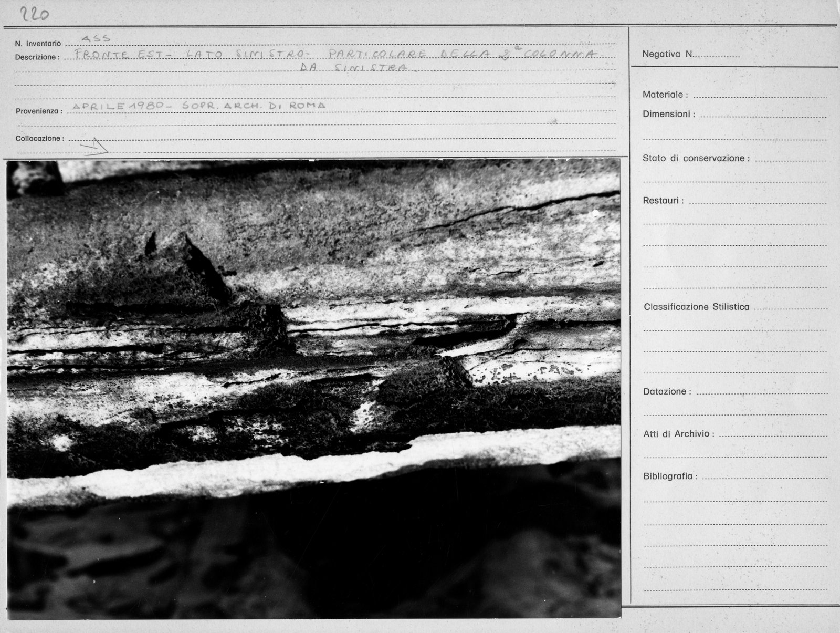
Task: Click the 'Atti di Archivio :' label
Action: click(679, 434)
